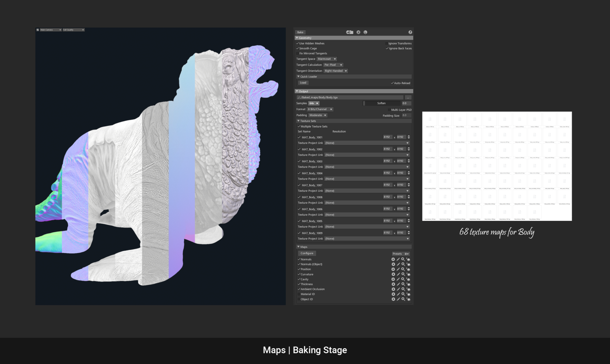Open gear settings for Normals map
Screen dimensions: 610x364
[x=393, y=260]
